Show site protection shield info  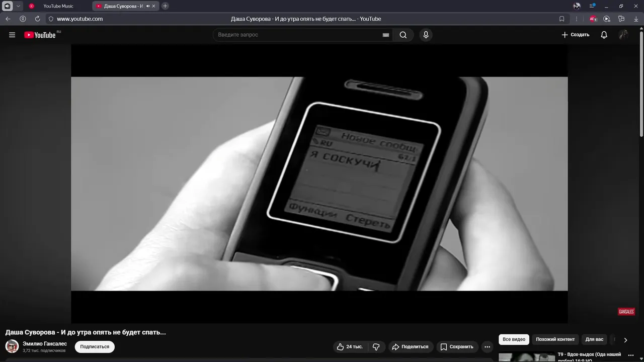coord(51,19)
